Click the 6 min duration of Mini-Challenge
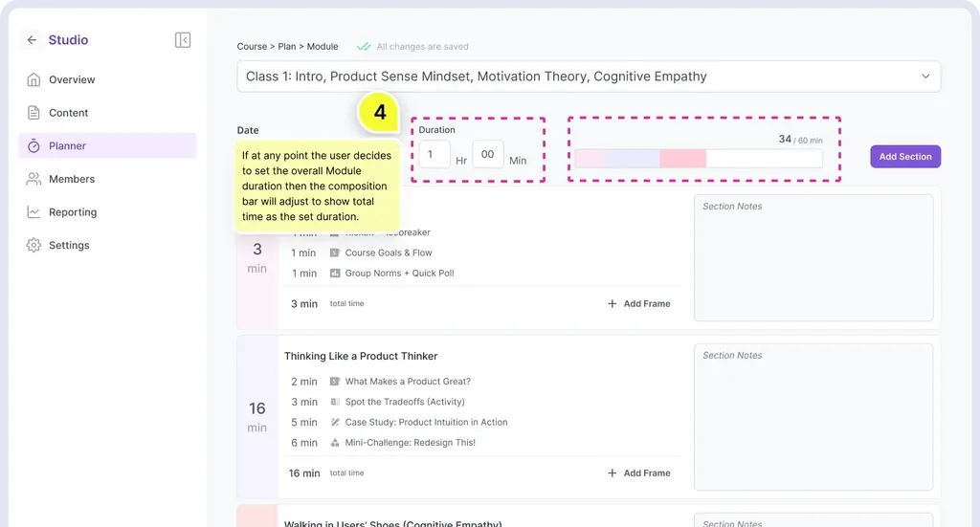This screenshot has height=527, width=980. tap(303, 443)
